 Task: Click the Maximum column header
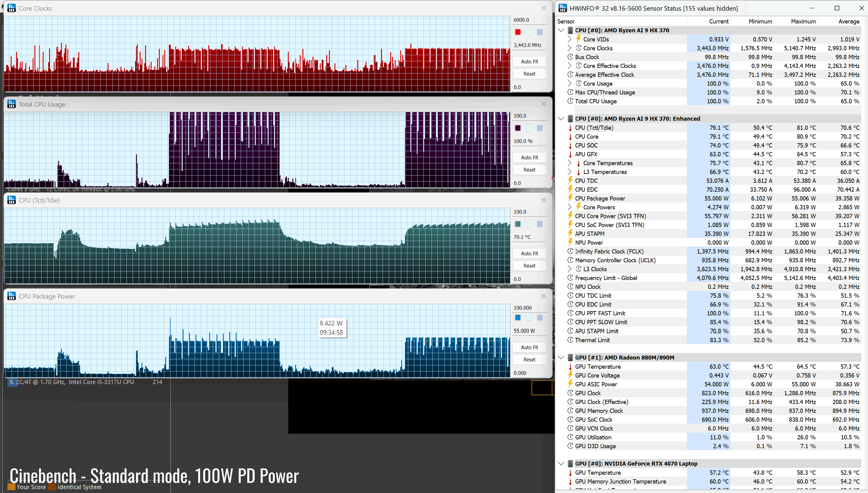tap(796, 21)
